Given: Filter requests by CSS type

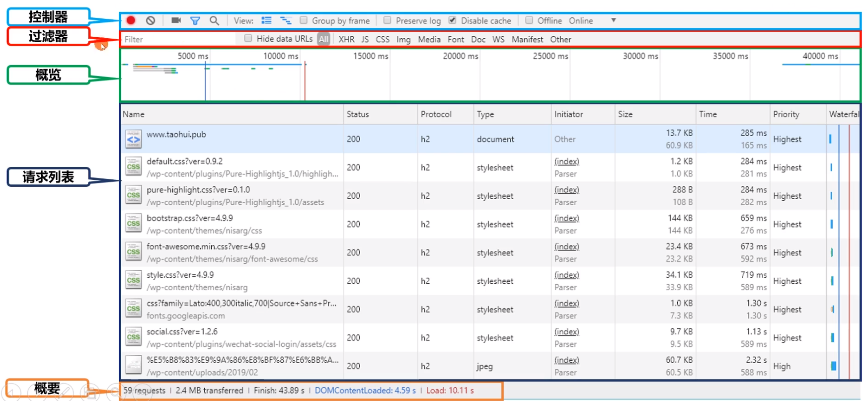Looking at the screenshot, I should point(382,39).
